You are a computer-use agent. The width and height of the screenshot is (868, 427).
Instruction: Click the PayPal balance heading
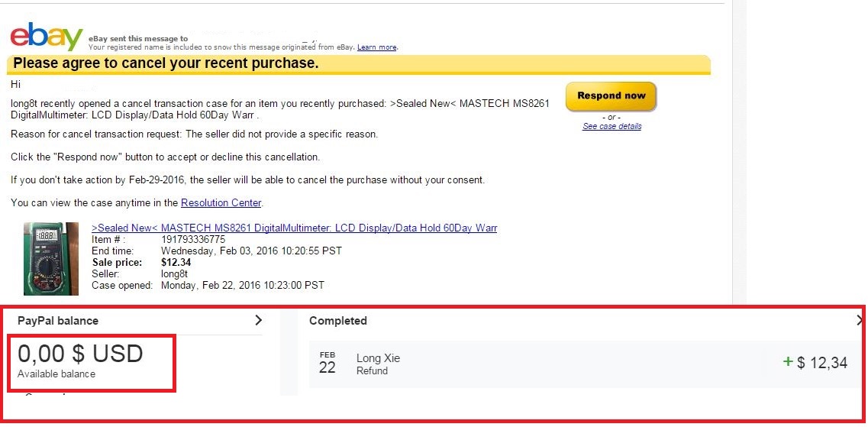click(x=58, y=321)
